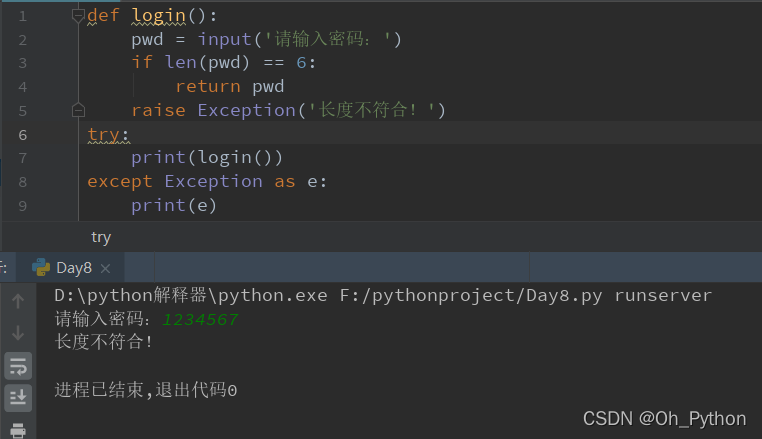
Task: Click line number 4 in gutter
Action: [x=22, y=88]
